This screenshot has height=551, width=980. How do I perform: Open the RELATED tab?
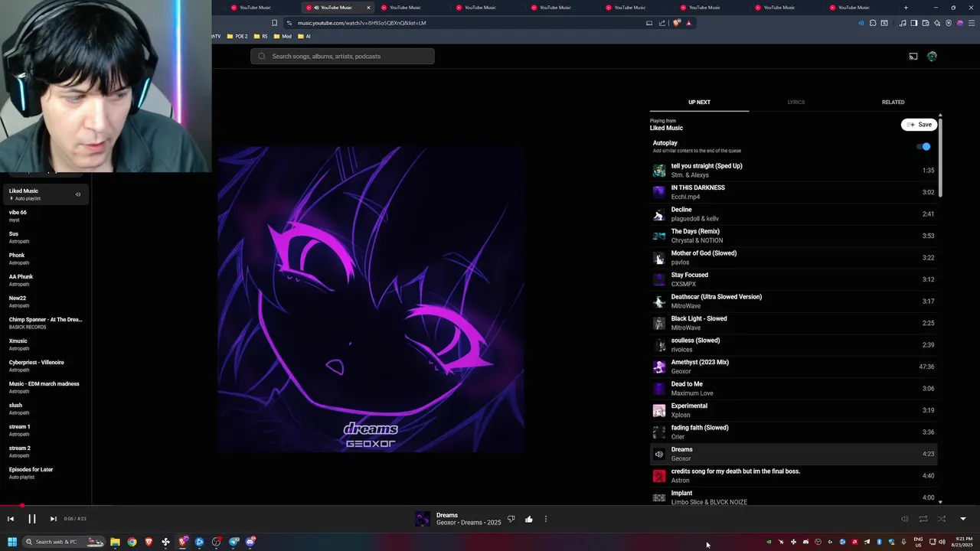click(893, 102)
